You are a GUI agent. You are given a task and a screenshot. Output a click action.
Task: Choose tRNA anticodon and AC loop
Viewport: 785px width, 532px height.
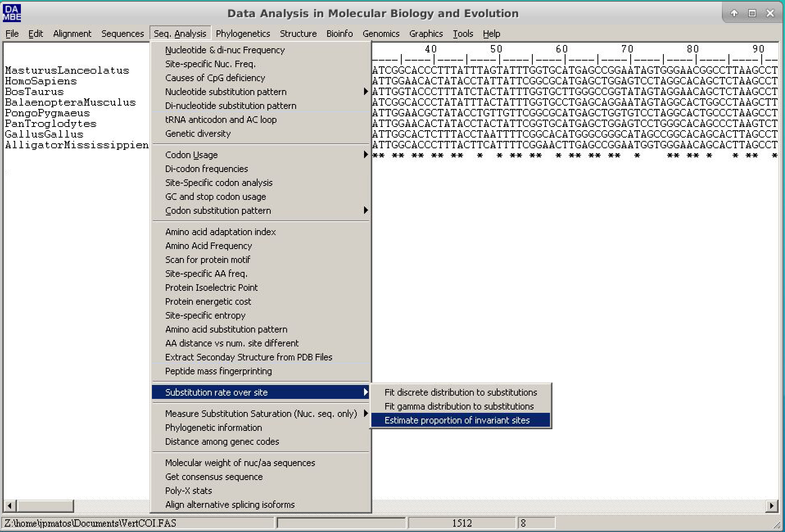coord(261,120)
